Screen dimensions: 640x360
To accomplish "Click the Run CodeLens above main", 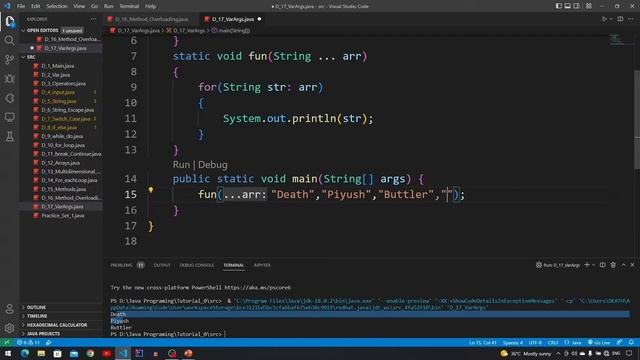I will 181,165.
